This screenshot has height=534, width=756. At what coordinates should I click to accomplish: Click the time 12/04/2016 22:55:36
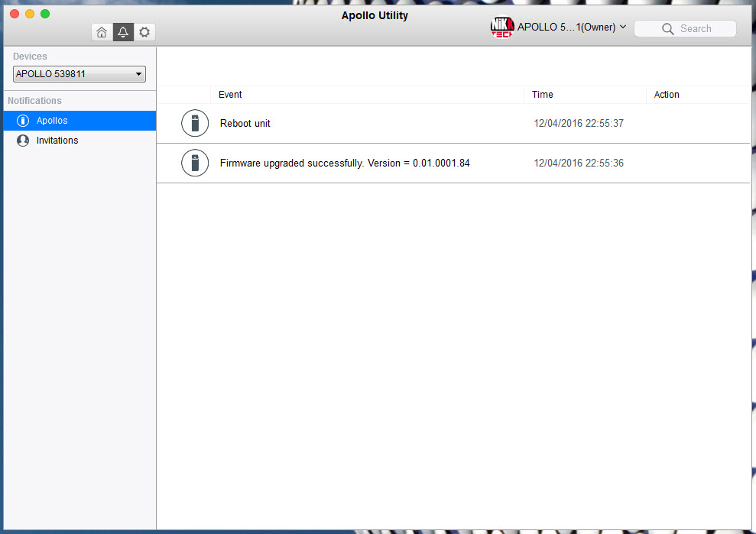click(579, 163)
